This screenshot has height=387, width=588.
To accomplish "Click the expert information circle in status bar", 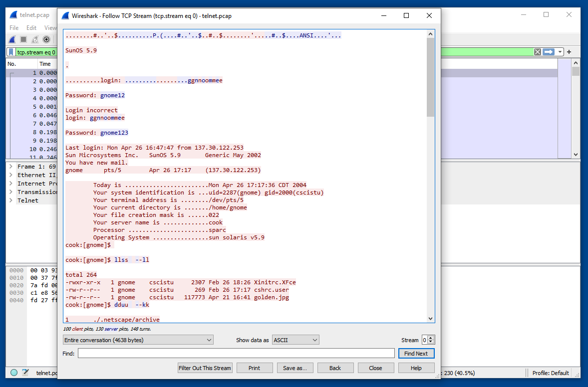I will pos(14,373).
